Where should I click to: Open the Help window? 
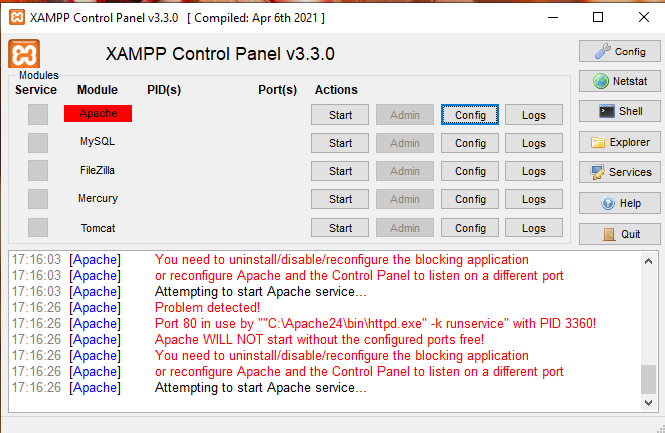(x=619, y=203)
